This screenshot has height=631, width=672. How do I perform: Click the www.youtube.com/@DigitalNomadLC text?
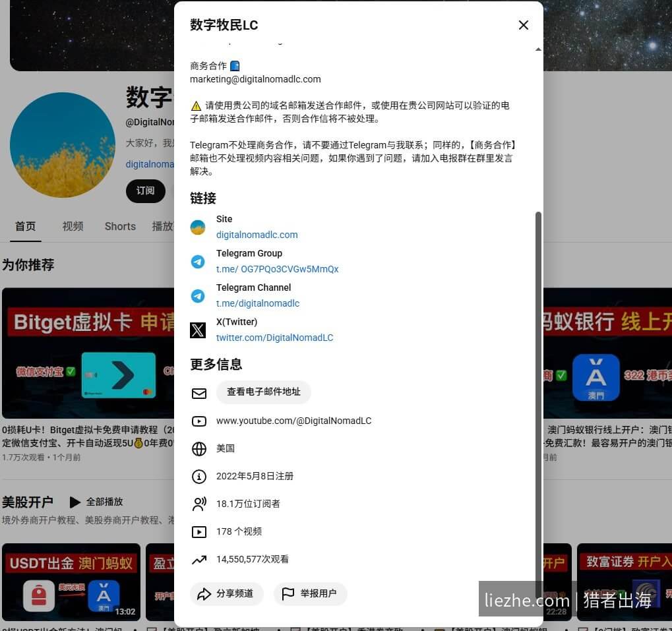(293, 421)
